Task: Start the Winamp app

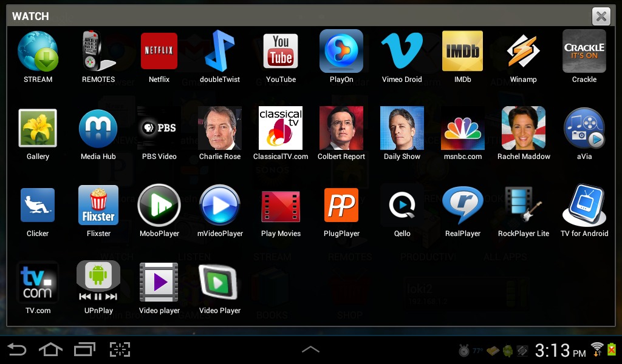Action: 523,51
